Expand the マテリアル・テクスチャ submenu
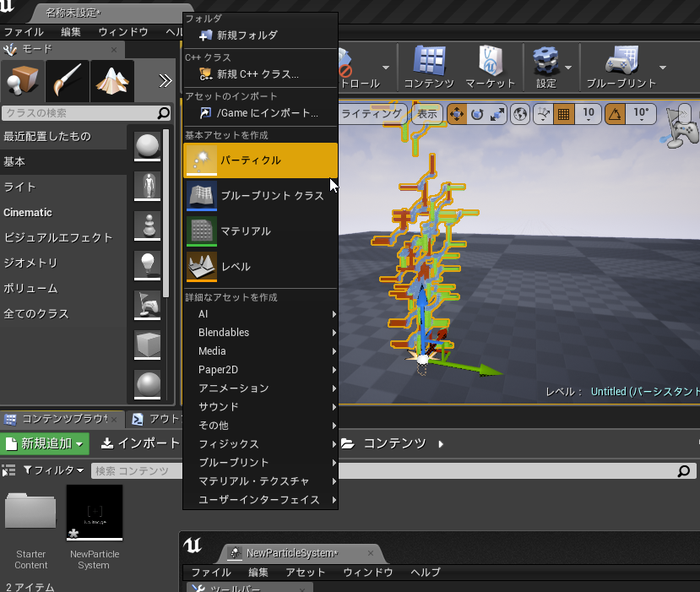Screen dimensions: 700x592 [x=260, y=481]
